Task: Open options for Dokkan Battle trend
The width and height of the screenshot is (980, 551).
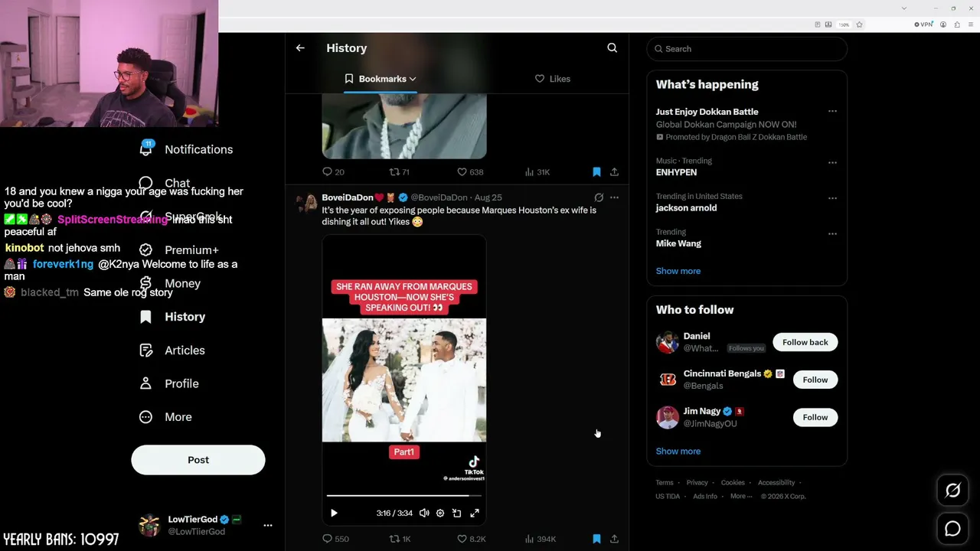Action: [x=832, y=111]
